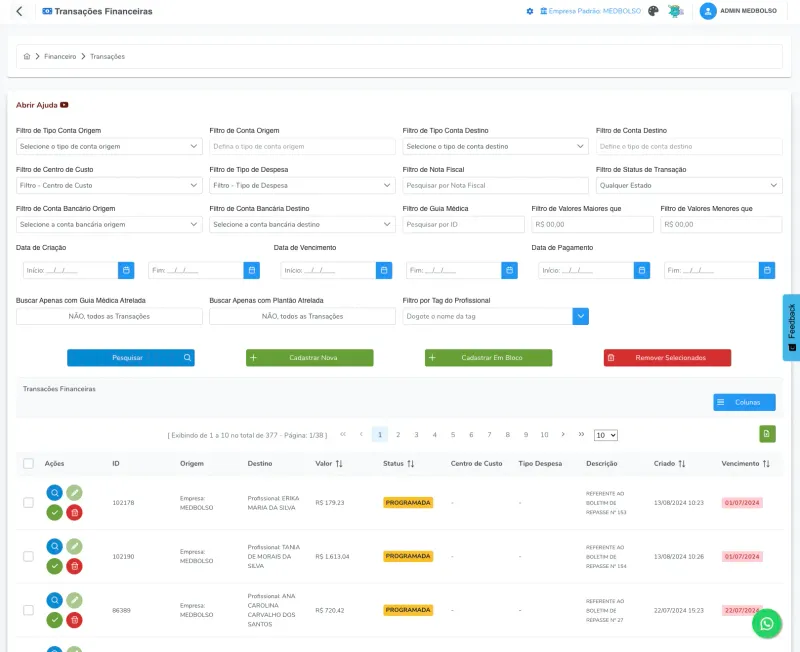The image size is (800, 652).
Task: Select the checkbox for transaction 102178
Action: click(29, 503)
